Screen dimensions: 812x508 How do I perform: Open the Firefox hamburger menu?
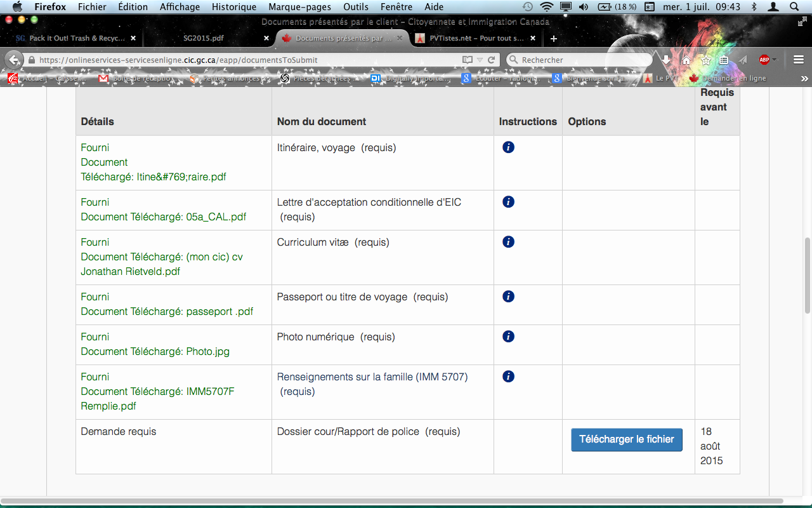[x=799, y=60]
